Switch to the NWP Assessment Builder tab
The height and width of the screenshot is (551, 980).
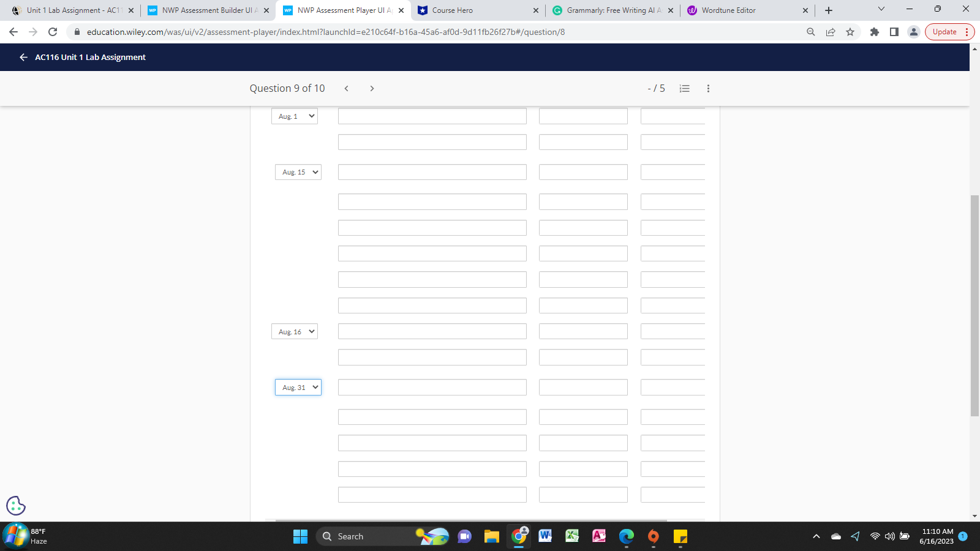208,10
